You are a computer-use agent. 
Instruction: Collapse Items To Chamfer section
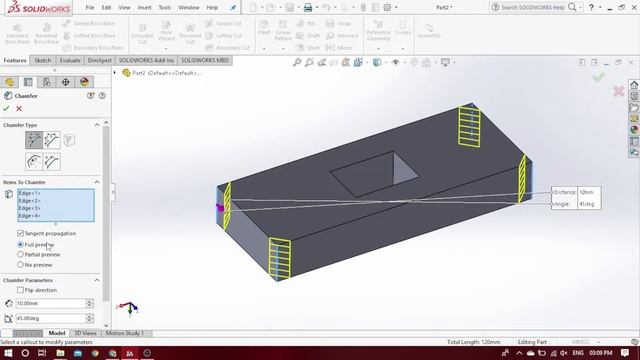coord(97,182)
